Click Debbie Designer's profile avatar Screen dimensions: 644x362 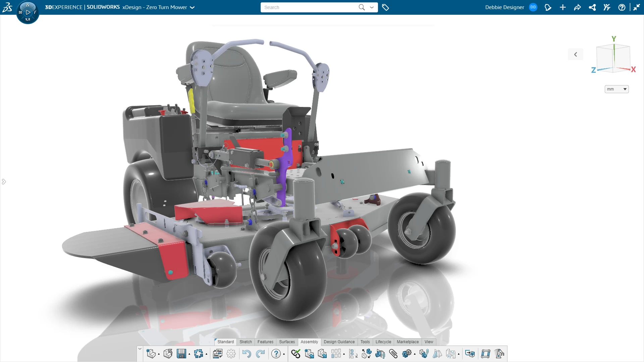click(x=533, y=7)
